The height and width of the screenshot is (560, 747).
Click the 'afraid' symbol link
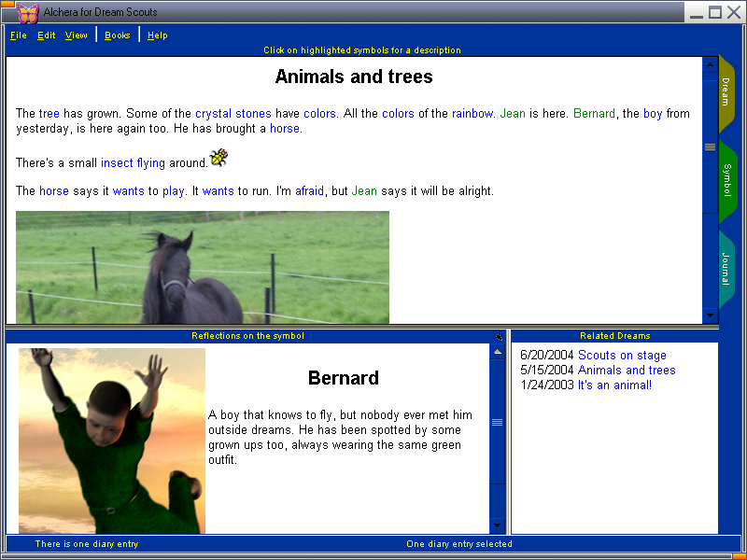tap(309, 191)
